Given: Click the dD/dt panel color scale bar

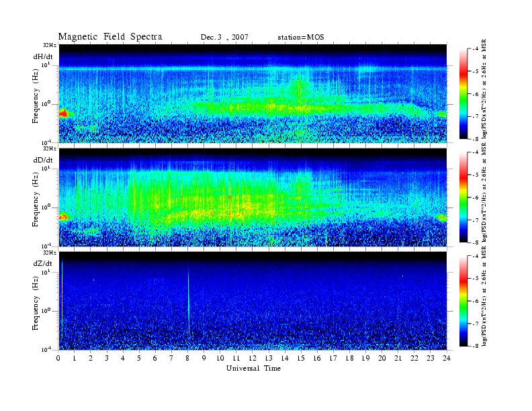Looking at the screenshot, I should tap(463, 197).
